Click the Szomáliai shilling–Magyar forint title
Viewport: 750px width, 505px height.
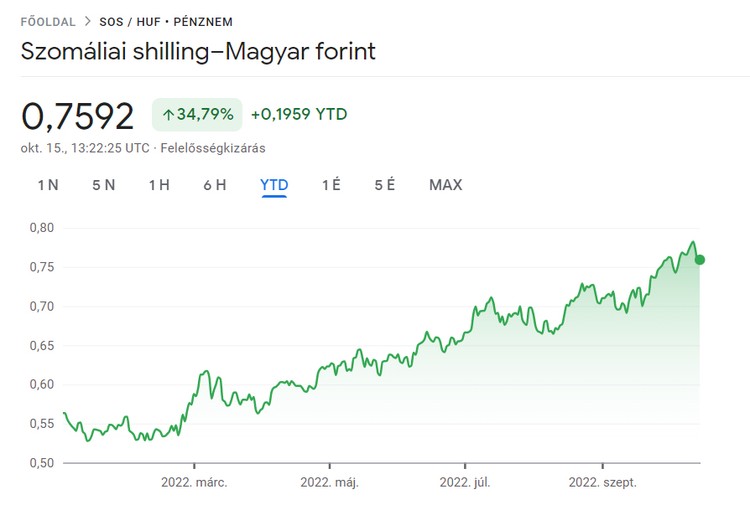pyautogui.click(x=198, y=52)
